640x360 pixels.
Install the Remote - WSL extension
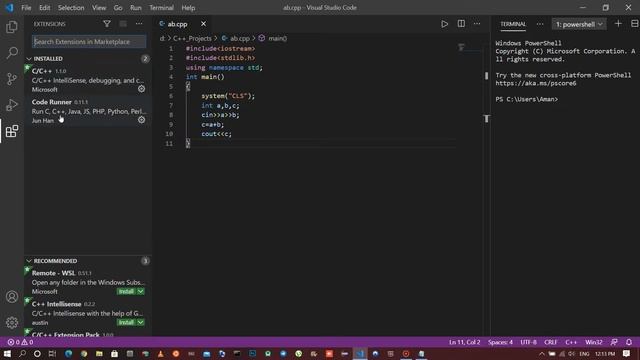pyautogui.click(x=127, y=291)
